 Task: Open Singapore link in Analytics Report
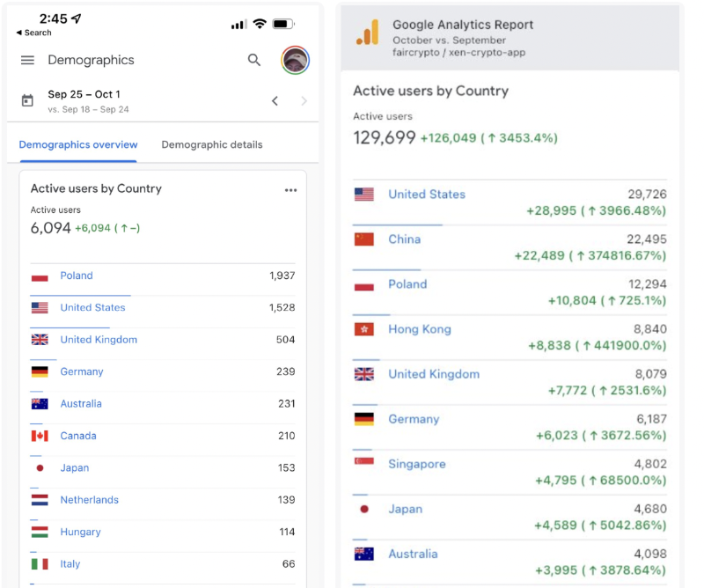(416, 464)
